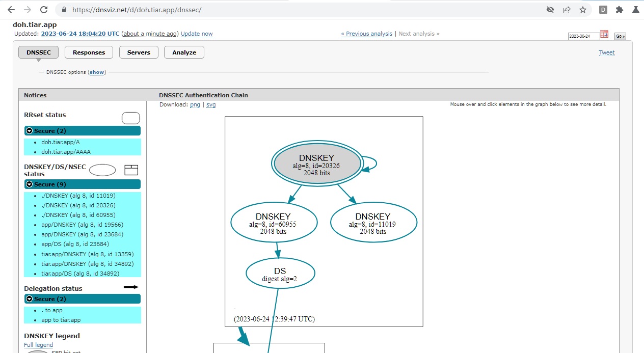The height and width of the screenshot is (353, 644).
Task: Select app/DS (alg 8, id 23684) entry
Action: coord(75,244)
